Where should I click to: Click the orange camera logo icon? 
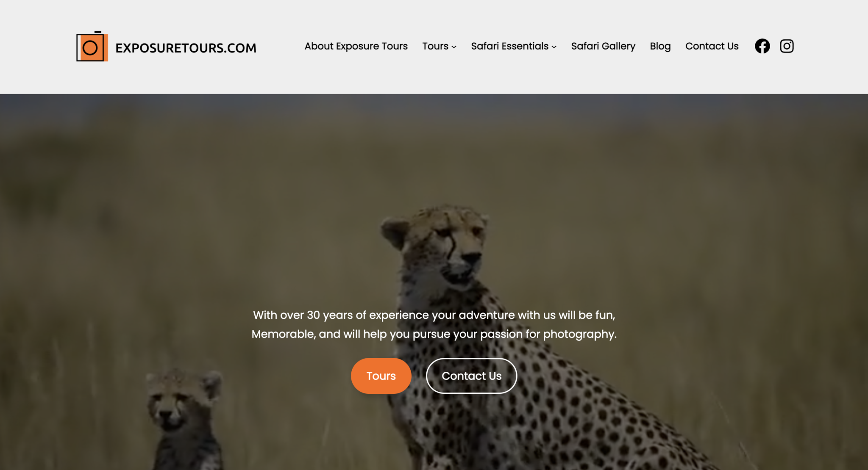tap(92, 46)
